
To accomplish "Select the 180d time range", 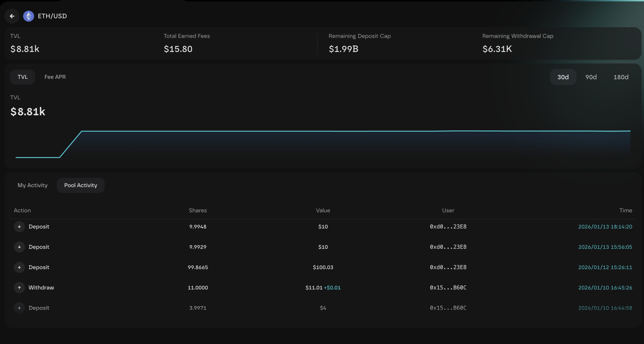I will [x=621, y=77].
